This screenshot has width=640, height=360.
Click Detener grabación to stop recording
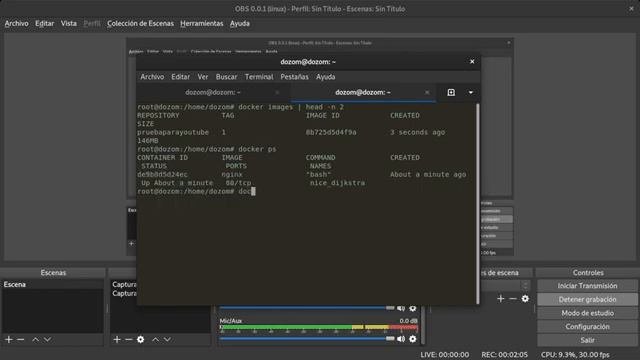point(587,300)
